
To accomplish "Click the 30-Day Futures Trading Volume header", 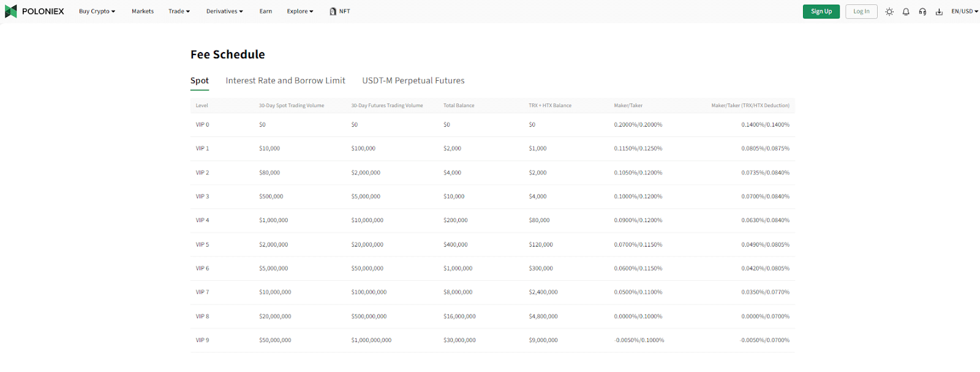I will [387, 106].
